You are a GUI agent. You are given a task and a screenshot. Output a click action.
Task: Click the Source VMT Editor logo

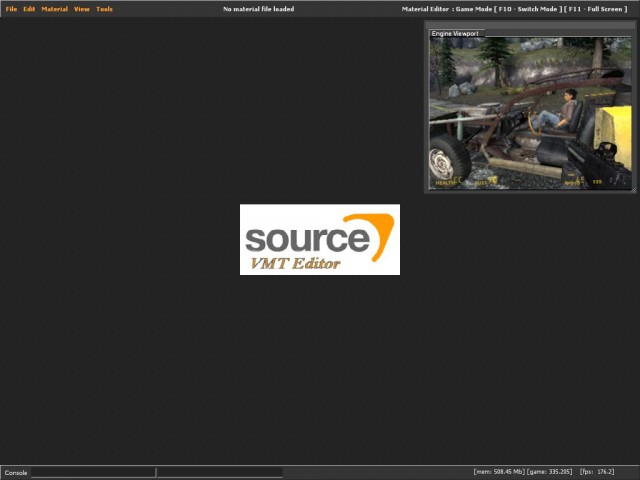point(320,240)
